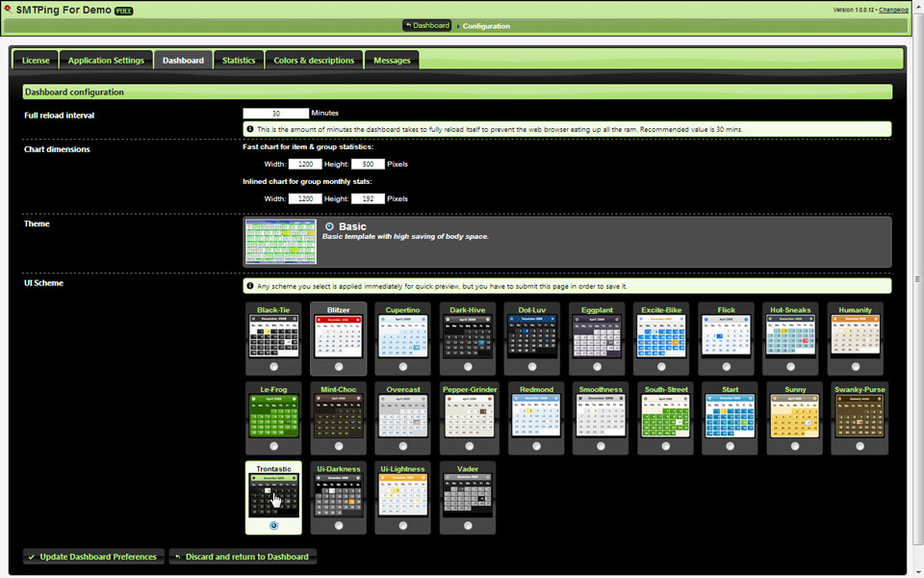Click the SMTPing logo icon
Viewport: 924px width, 578px height.
pos(8,9)
